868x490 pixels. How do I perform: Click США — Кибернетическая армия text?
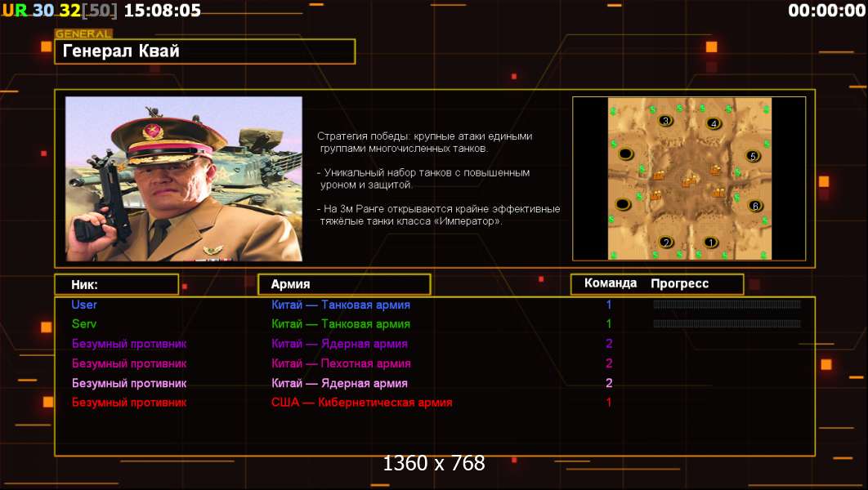coord(361,403)
